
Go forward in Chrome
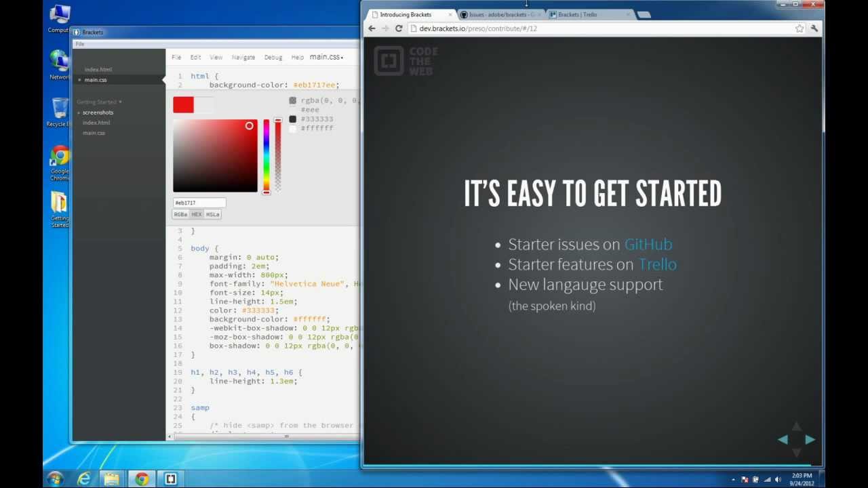(385, 28)
